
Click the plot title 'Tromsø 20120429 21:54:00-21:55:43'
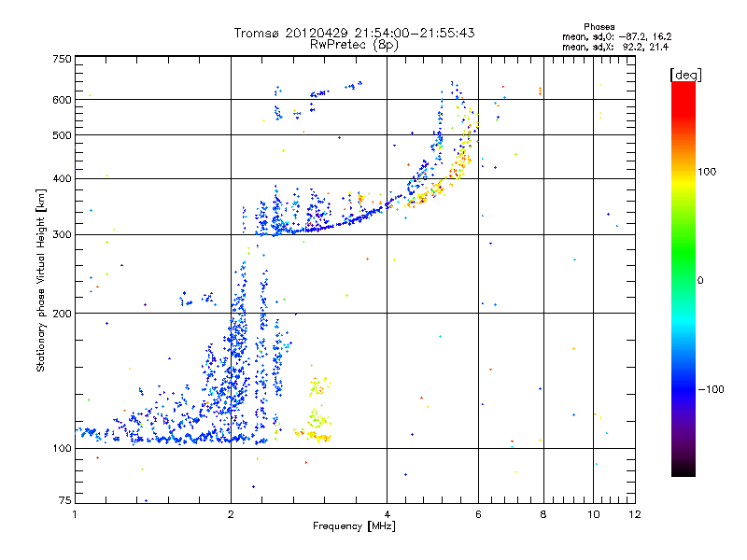click(355, 33)
